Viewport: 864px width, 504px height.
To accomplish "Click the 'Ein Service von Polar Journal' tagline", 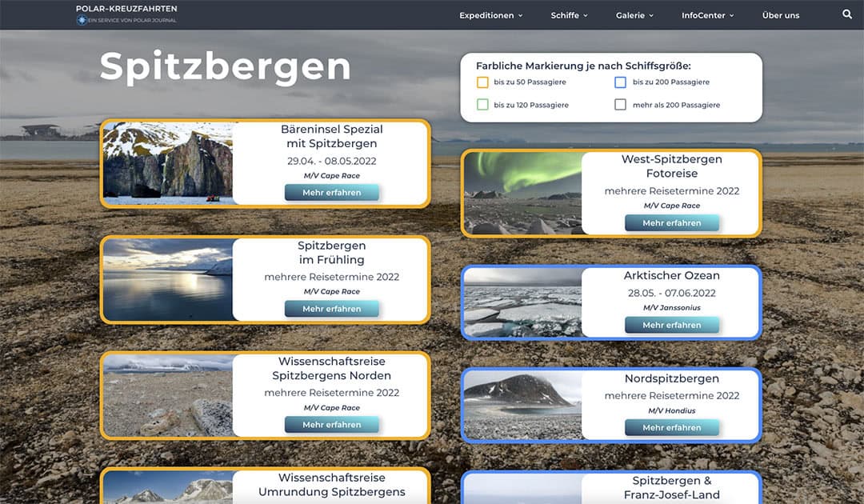I will coord(132,20).
